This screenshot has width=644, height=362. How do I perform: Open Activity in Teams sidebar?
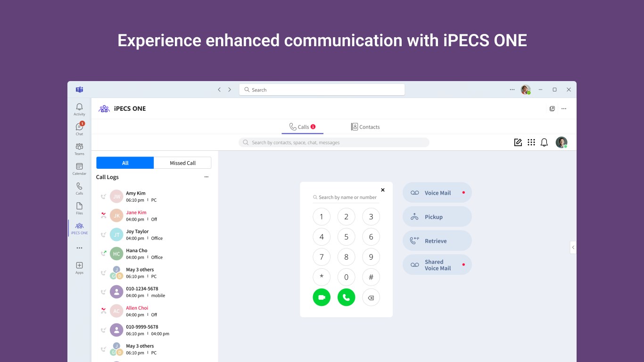79,109
